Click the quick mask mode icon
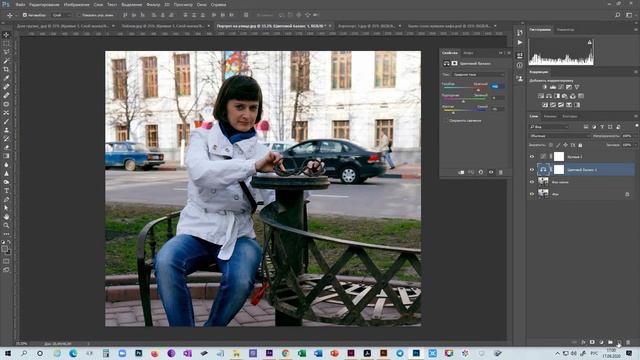Image resolution: width=640 pixels, height=360 pixels. pyautogui.click(x=6, y=261)
